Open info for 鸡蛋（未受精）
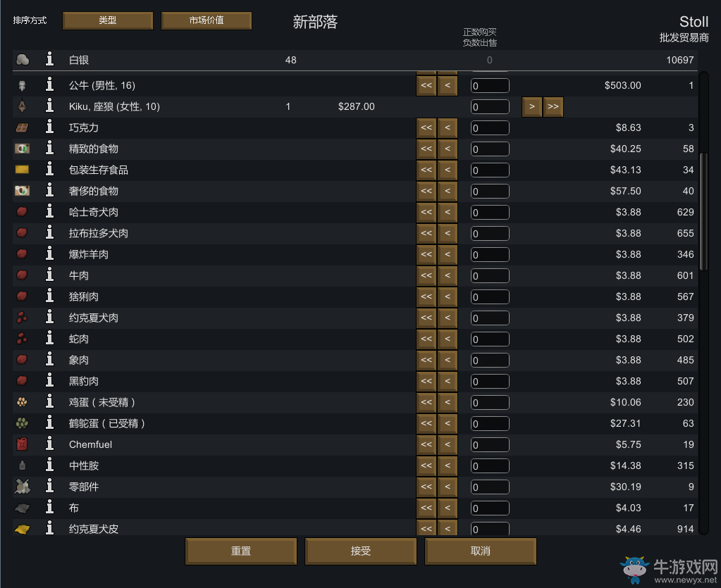Image resolution: width=721 pixels, height=588 pixels. [x=49, y=402]
